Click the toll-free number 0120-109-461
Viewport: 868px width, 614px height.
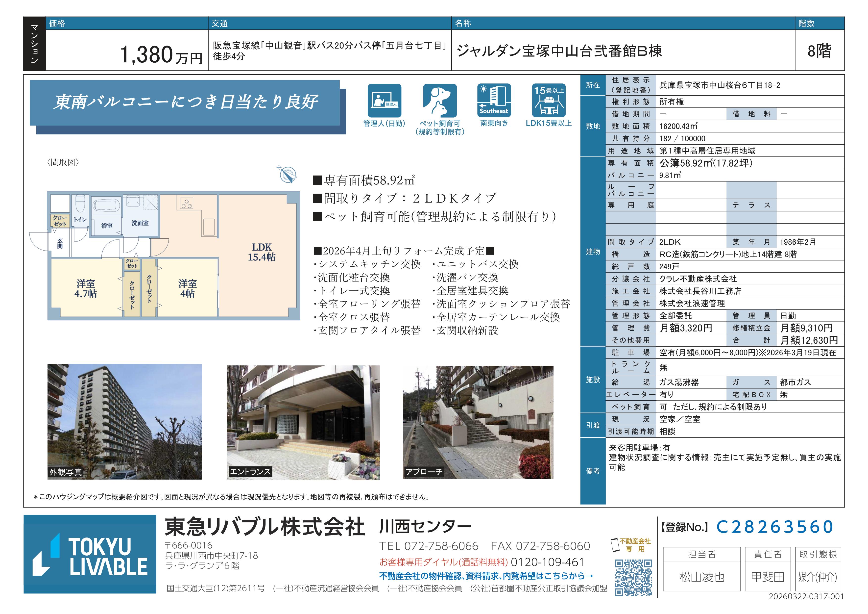point(547,562)
